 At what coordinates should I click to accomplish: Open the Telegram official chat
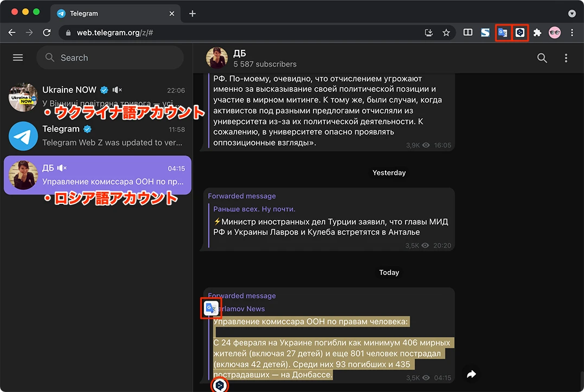(97, 136)
